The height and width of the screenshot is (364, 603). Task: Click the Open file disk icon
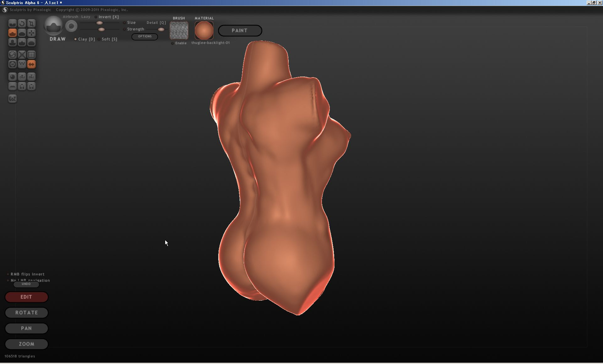tap(22, 86)
